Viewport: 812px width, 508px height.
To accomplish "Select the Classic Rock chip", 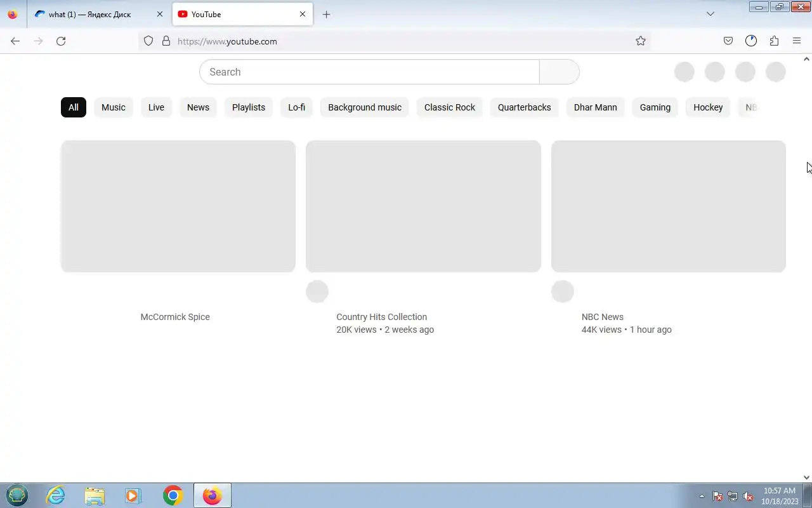I will pyautogui.click(x=450, y=107).
